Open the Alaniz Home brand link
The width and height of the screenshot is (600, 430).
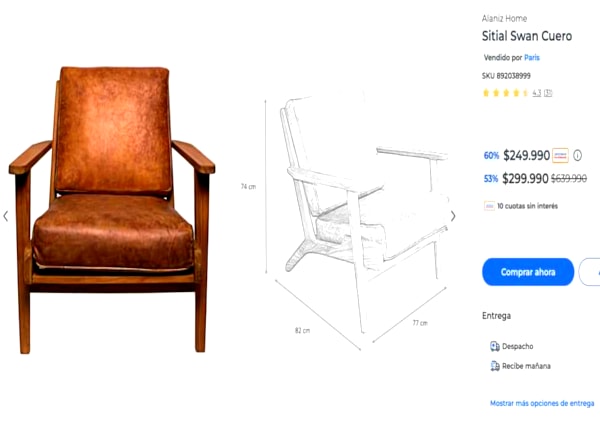tap(504, 18)
